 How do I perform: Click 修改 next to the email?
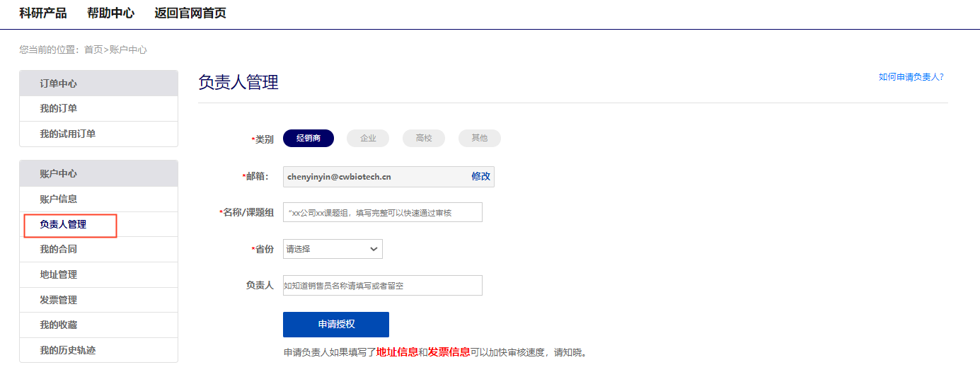pyautogui.click(x=480, y=177)
